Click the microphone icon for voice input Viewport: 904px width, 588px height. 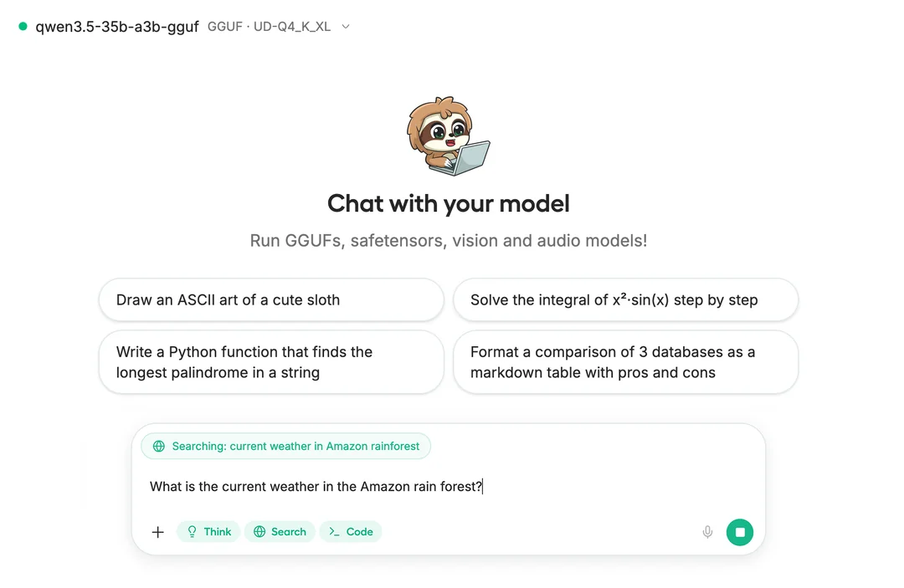coord(707,532)
